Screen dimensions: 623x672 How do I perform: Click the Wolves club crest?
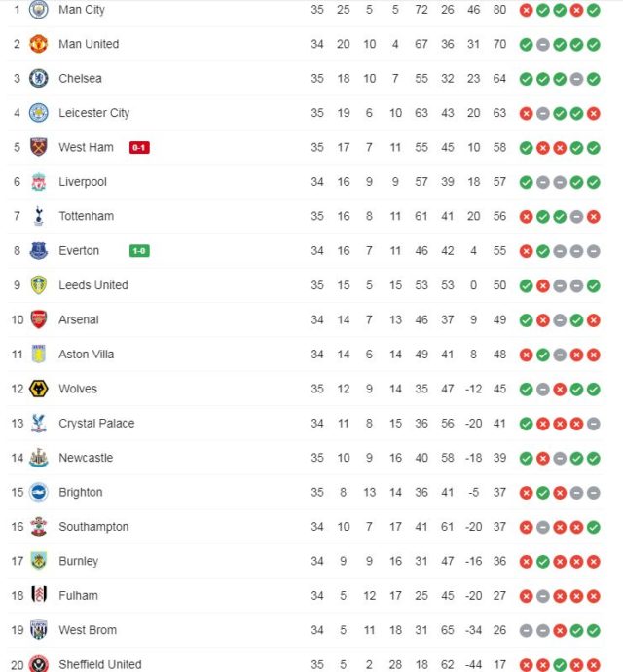38,389
